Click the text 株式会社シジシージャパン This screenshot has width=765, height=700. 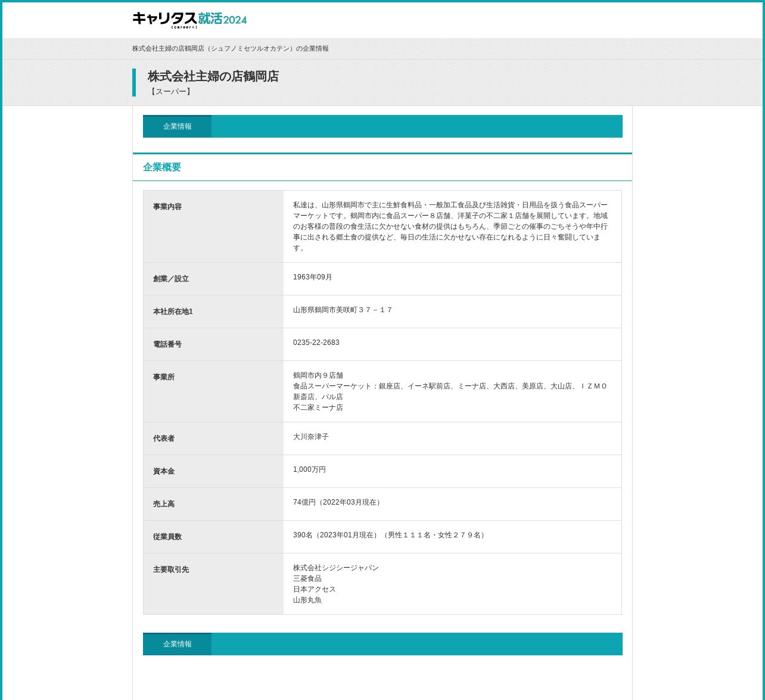(x=336, y=568)
